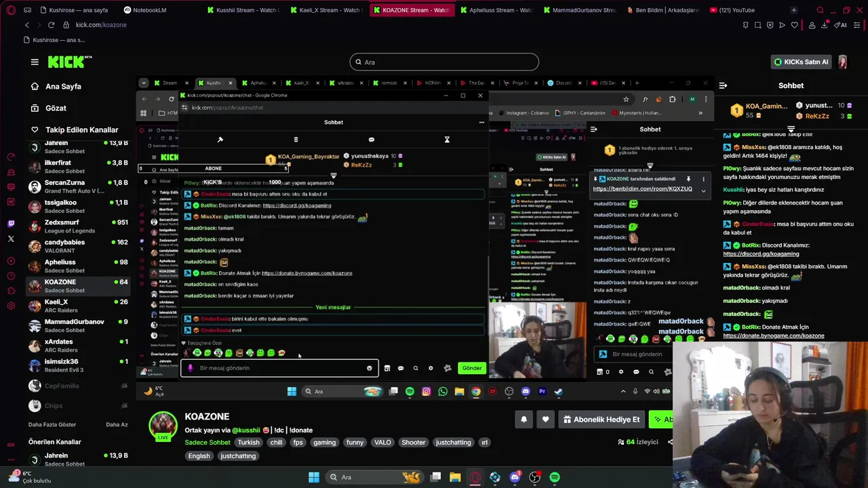Viewport: 868px width, 488px height.
Task: Open Ana Sayfa home page
Action: coord(63,87)
